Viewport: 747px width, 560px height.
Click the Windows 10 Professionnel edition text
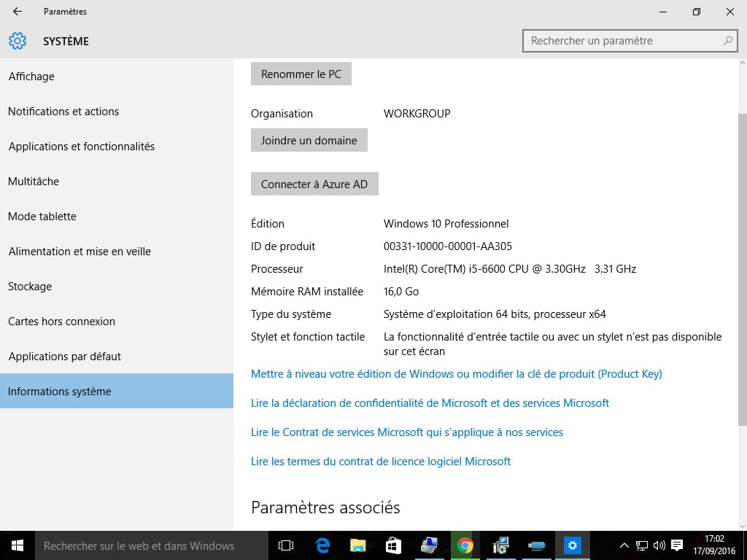446,223
